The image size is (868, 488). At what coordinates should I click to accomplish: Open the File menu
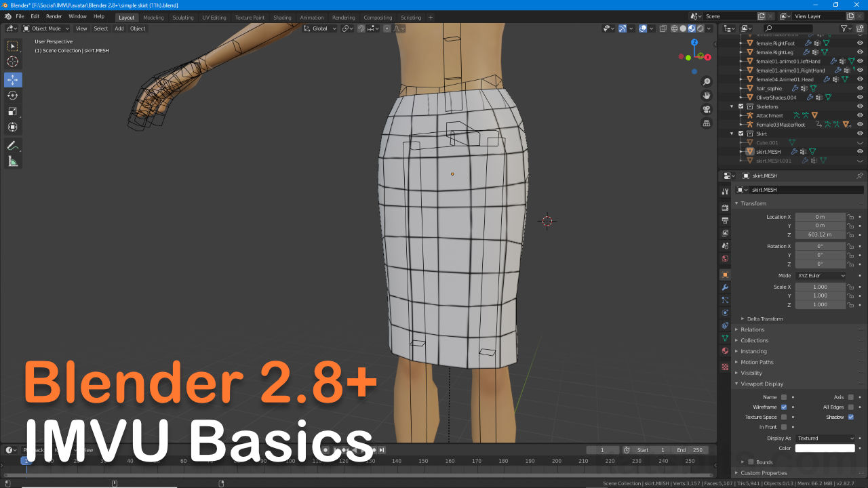click(20, 16)
